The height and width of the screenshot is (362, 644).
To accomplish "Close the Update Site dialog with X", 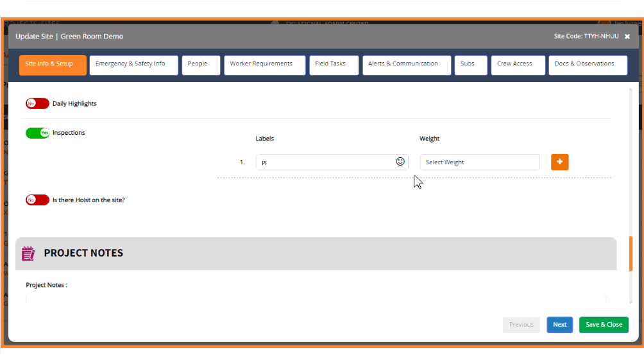I will [627, 37].
